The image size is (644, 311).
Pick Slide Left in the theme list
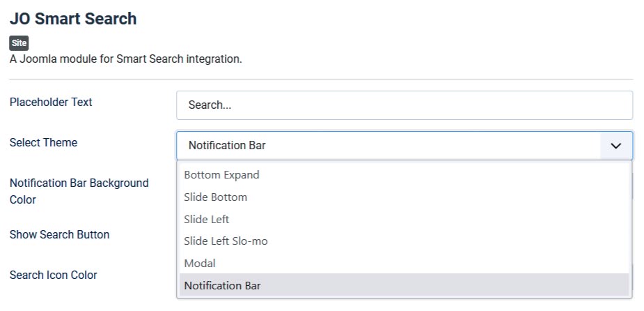206,219
